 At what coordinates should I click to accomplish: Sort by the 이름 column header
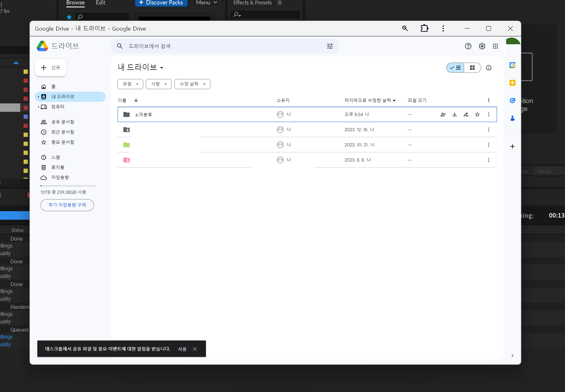pyautogui.click(x=122, y=101)
